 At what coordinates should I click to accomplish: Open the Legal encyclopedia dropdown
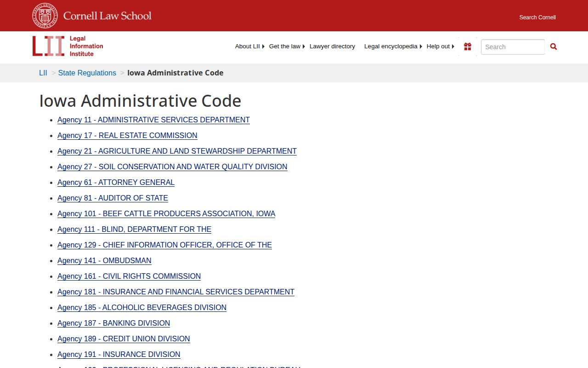(393, 46)
